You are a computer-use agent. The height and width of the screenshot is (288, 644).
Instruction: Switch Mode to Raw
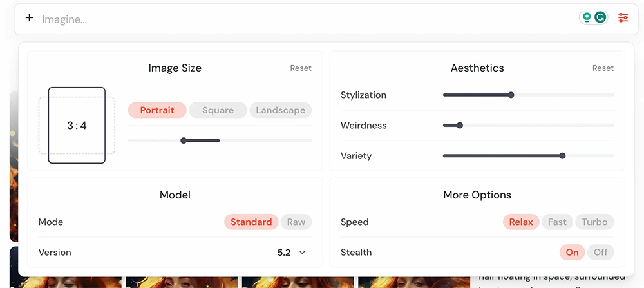(296, 222)
